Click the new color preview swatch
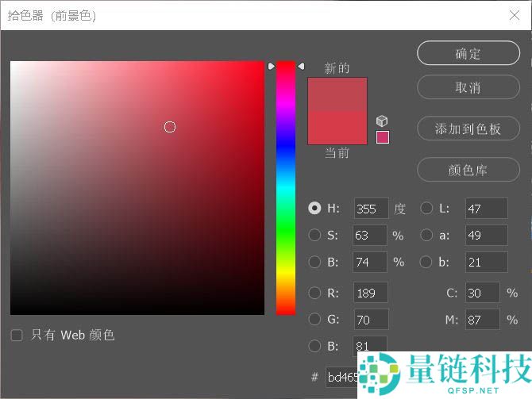 (337, 94)
